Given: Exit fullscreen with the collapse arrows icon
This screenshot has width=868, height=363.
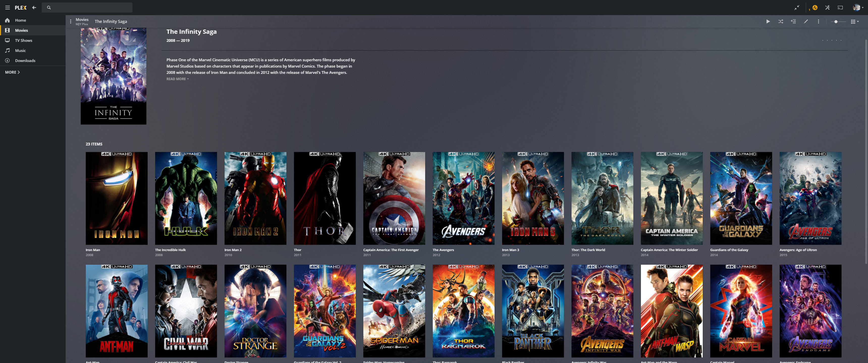Looking at the screenshot, I should [x=797, y=7].
